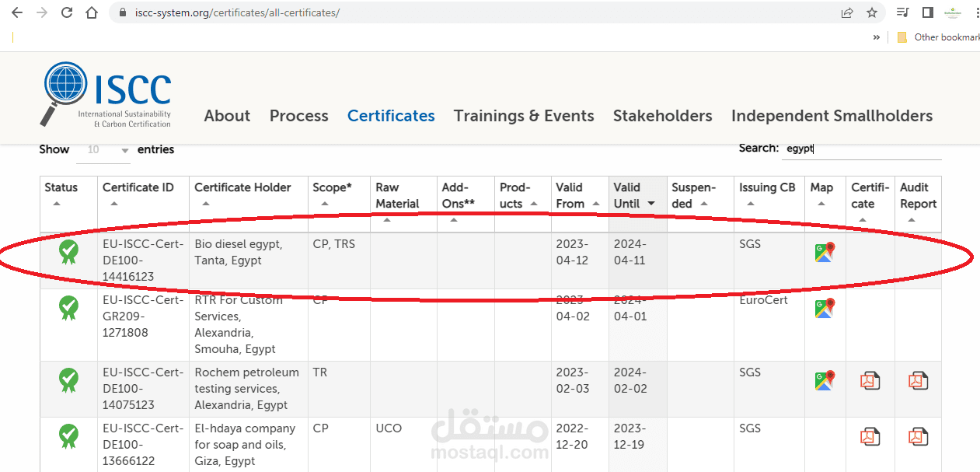Open the Process menu

[x=299, y=116]
